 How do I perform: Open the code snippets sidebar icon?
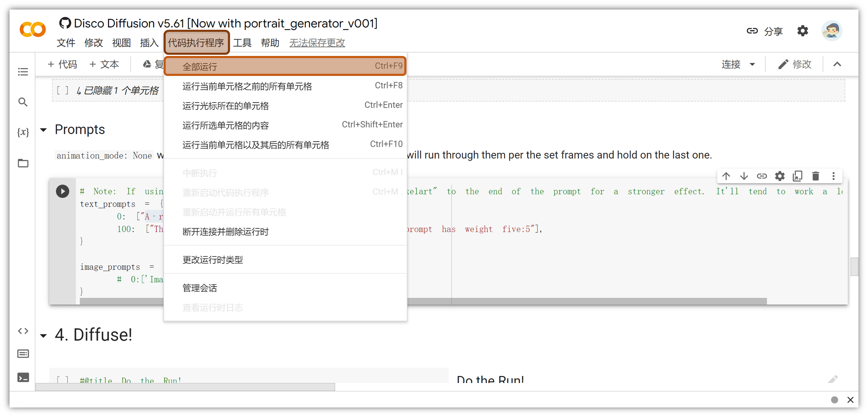pos(23,331)
